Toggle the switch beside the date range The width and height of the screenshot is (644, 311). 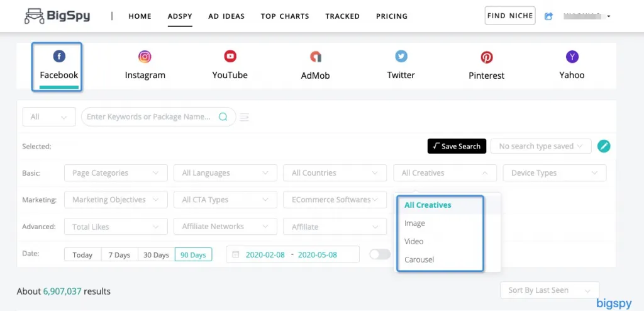[x=379, y=254]
